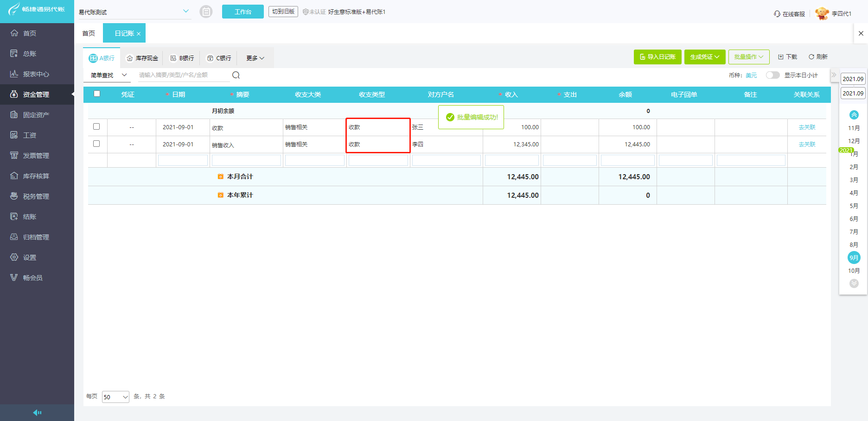
Task: Click the first 2021.09 date field
Action: (x=853, y=79)
